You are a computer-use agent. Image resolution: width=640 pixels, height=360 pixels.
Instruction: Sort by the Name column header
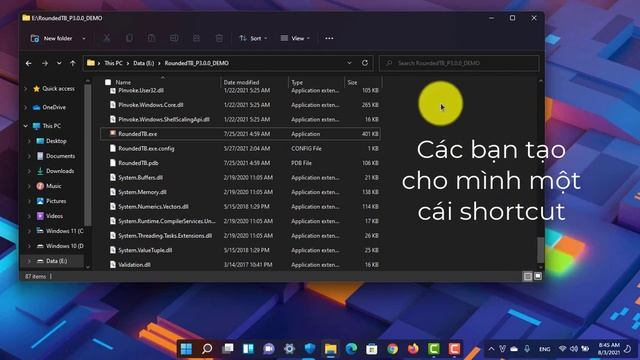coord(123,82)
